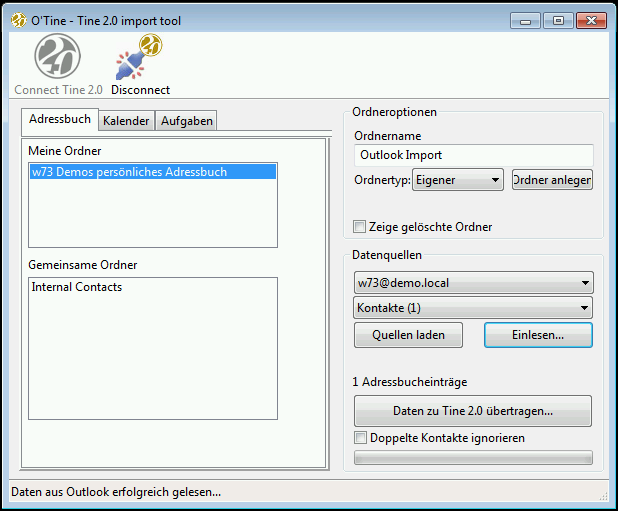Click the Connect Tine 2.0 icon

coord(57,58)
